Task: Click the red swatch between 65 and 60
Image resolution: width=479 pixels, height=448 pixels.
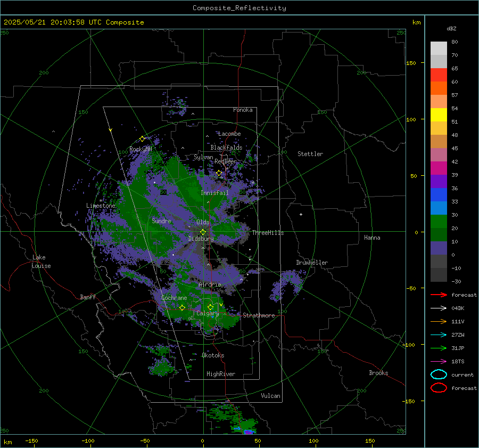Action: (x=439, y=75)
